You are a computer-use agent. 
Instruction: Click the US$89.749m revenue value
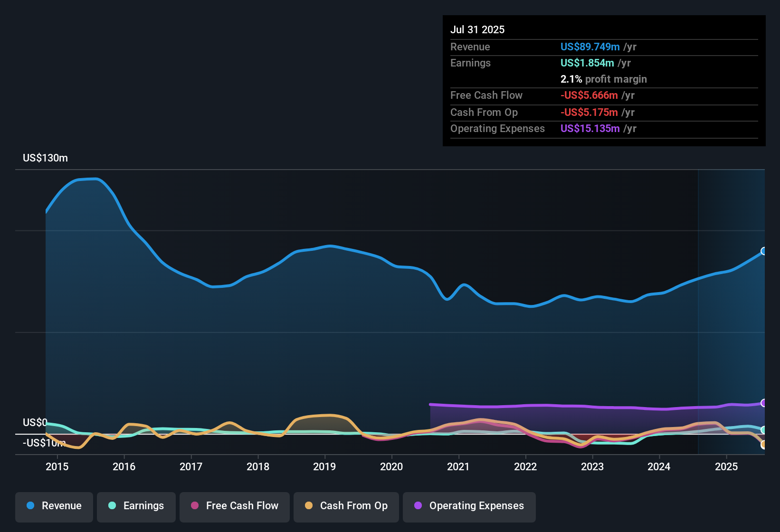pyautogui.click(x=590, y=47)
